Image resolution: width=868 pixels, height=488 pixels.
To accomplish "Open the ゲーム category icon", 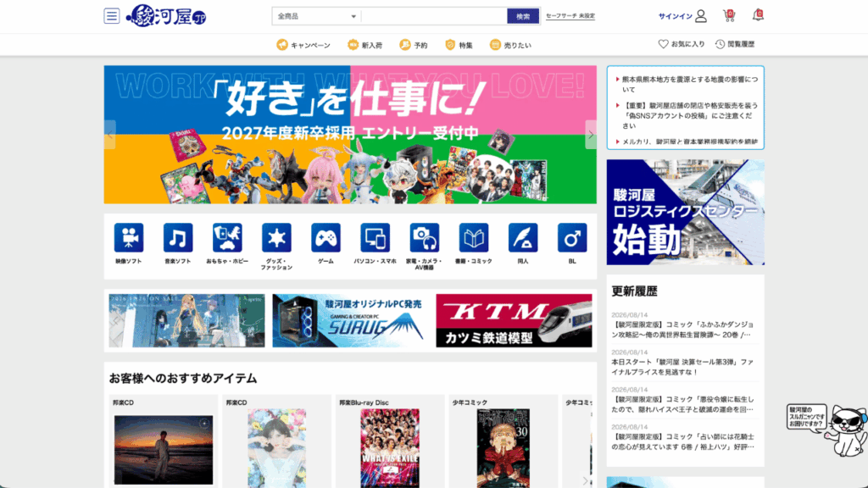I will [x=325, y=238].
